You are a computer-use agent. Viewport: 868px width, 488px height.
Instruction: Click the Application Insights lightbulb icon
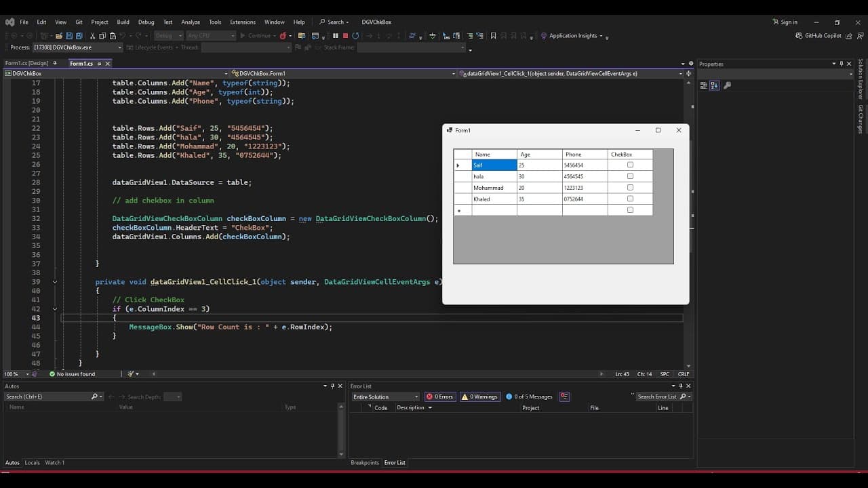pos(544,35)
